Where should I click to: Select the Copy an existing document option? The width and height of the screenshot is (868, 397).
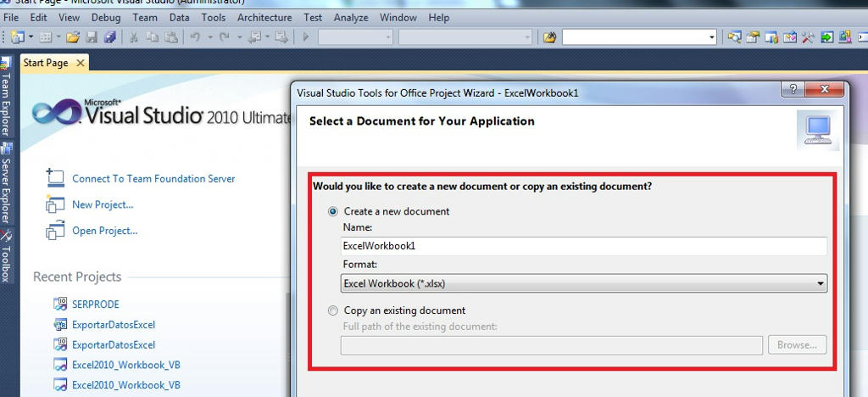pos(332,310)
